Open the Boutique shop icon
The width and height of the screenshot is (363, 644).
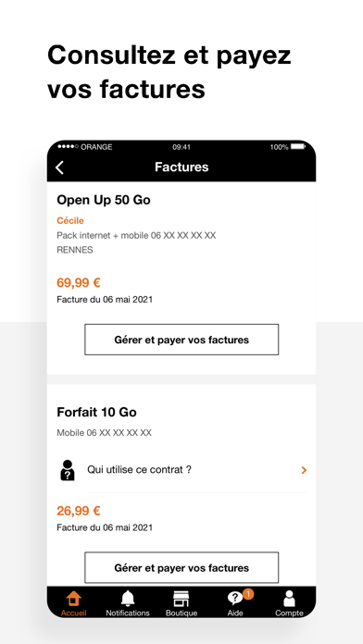coord(181,599)
